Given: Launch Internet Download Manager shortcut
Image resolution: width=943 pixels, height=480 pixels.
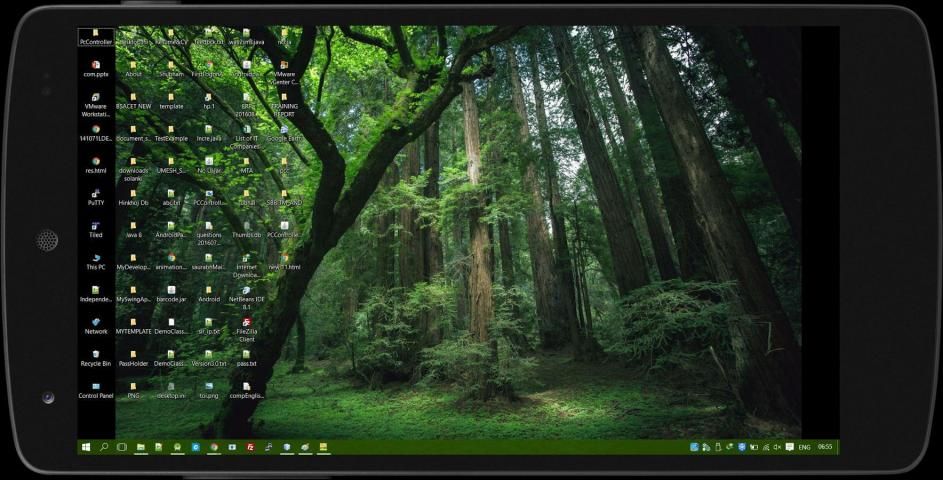Looking at the screenshot, I should pos(246,259).
